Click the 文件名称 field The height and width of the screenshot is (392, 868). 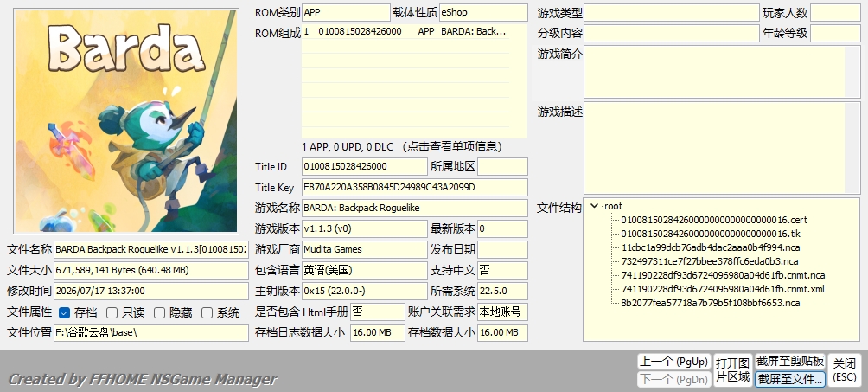pyautogui.click(x=151, y=249)
